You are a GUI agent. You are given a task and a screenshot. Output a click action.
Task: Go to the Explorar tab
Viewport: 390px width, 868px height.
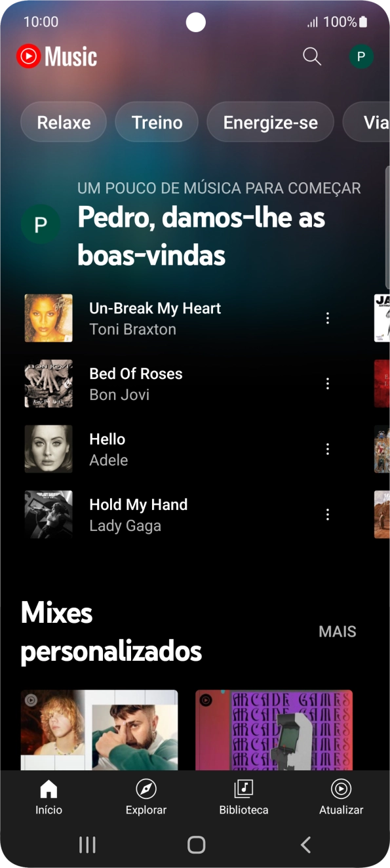[146, 797]
